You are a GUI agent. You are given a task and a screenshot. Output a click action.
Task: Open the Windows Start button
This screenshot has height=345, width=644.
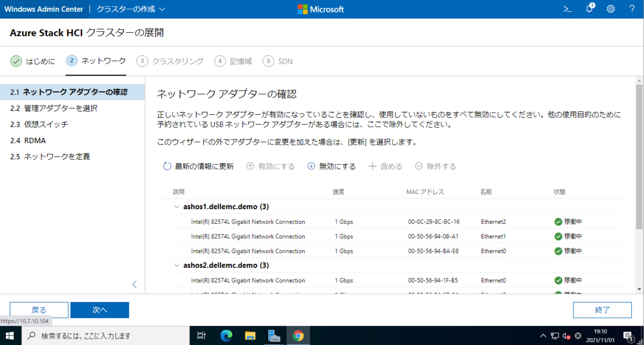point(11,336)
